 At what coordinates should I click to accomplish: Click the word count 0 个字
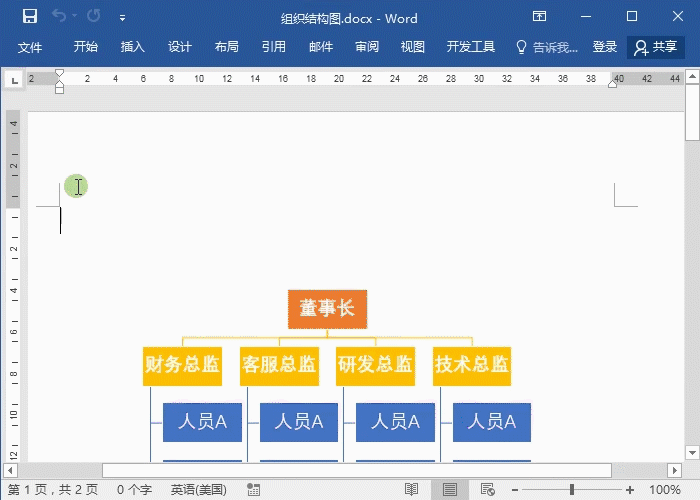[134, 490]
